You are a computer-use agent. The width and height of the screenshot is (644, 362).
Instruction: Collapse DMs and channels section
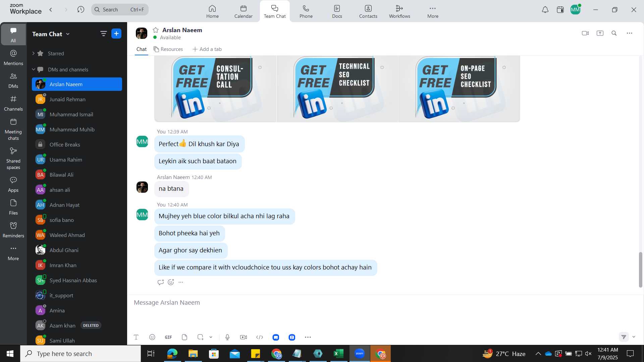click(34, 69)
